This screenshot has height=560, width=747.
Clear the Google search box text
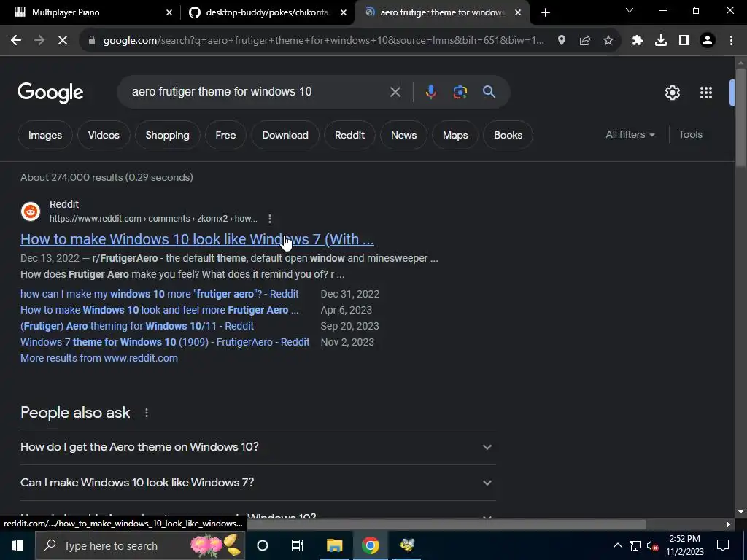(395, 92)
